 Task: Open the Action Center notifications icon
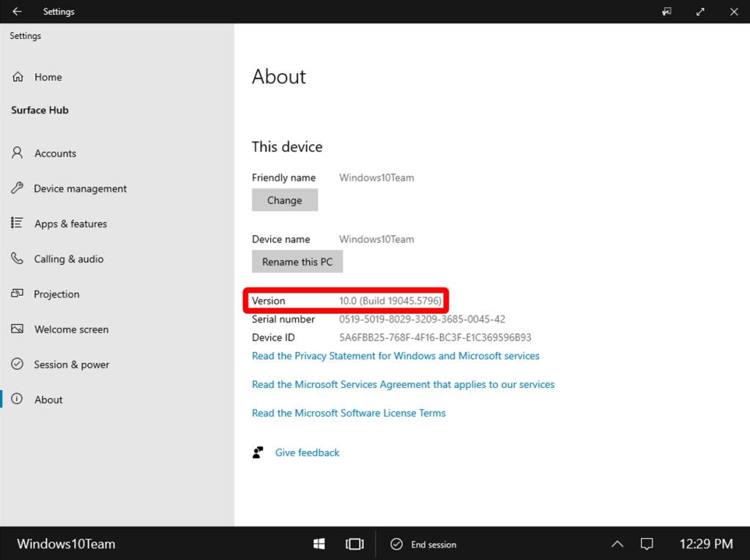point(647,544)
